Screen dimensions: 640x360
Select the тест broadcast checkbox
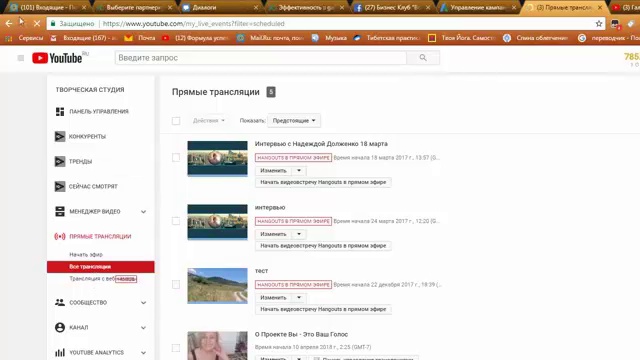pos(176,284)
